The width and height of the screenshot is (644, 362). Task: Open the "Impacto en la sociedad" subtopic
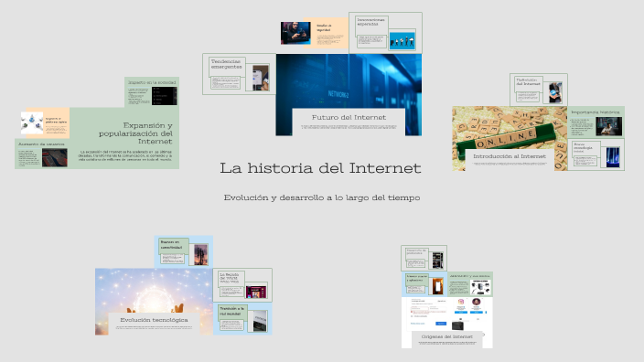click(152, 82)
